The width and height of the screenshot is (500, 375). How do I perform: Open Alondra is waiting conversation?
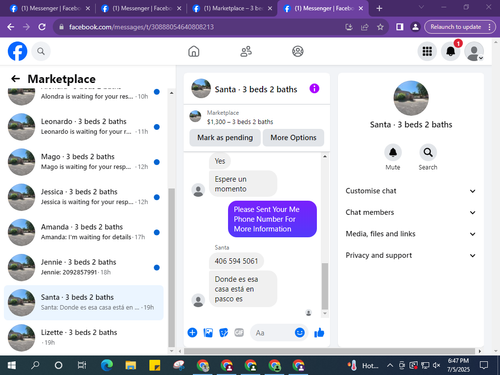point(83,97)
